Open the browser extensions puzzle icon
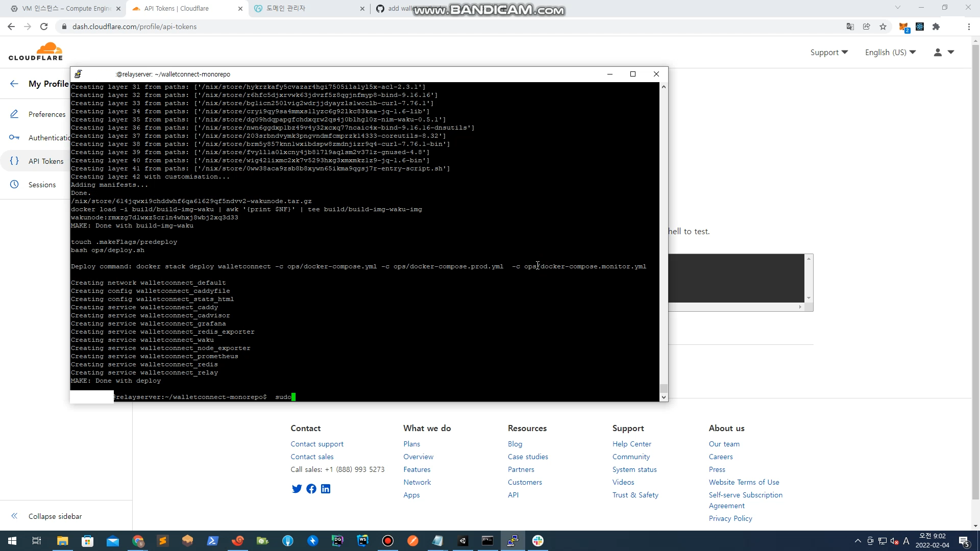 [x=936, y=27]
